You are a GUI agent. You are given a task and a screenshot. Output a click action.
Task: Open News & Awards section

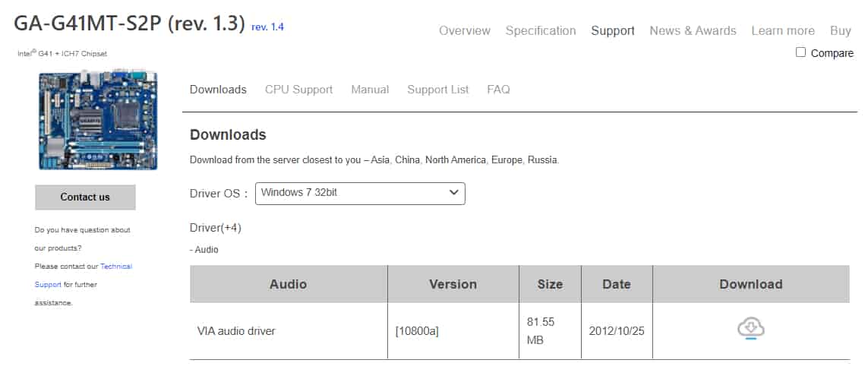(693, 30)
